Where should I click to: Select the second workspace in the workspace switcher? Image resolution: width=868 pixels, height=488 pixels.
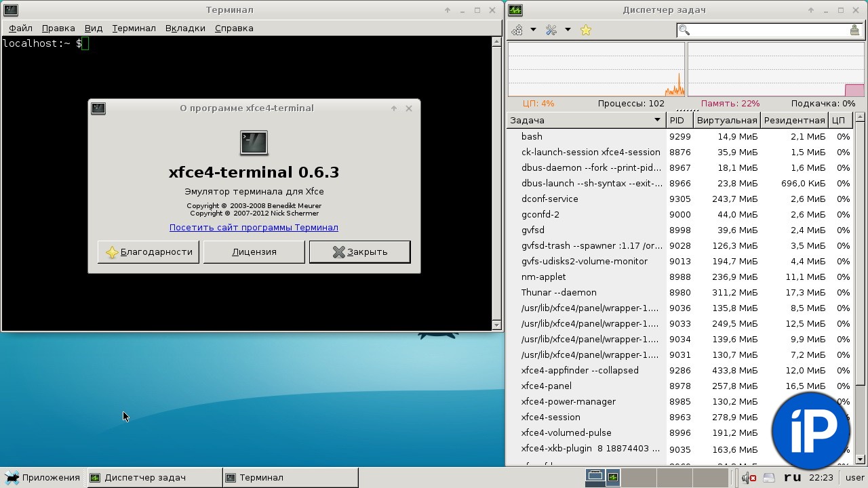pos(638,477)
